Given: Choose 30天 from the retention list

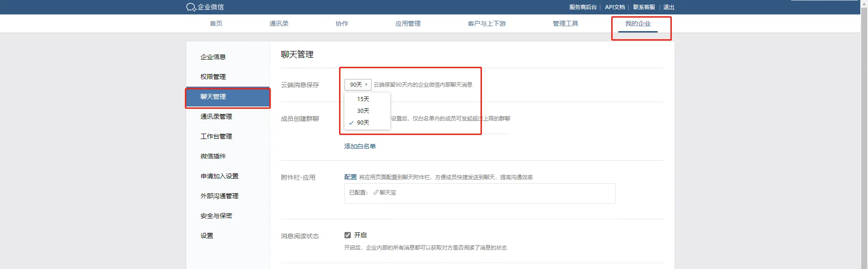Looking at the screenshot, I should click(x=367, y=111).
